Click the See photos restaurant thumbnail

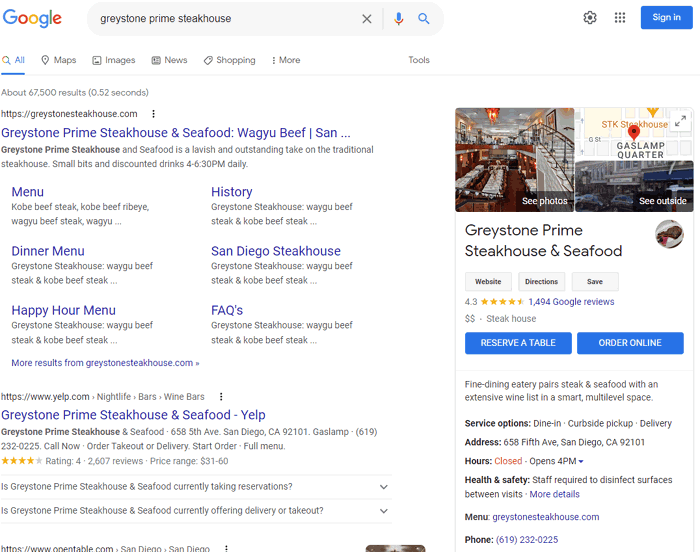pyautogui.click(x=514, y=160)
